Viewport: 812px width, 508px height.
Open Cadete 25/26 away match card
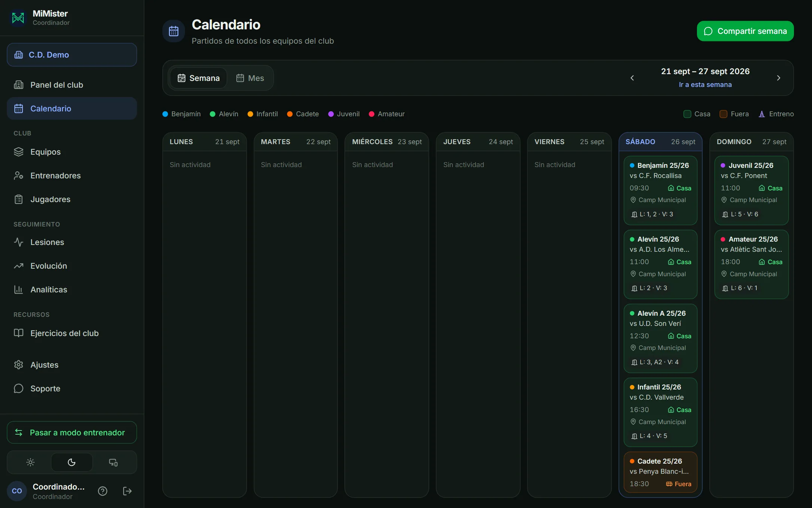(x=661, y=472)
